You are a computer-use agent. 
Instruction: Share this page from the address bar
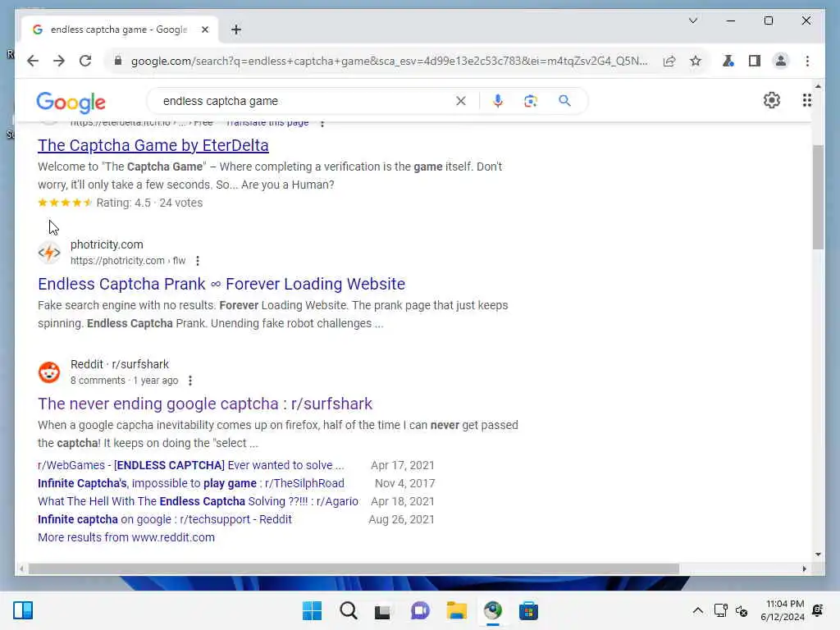(669, 61)
